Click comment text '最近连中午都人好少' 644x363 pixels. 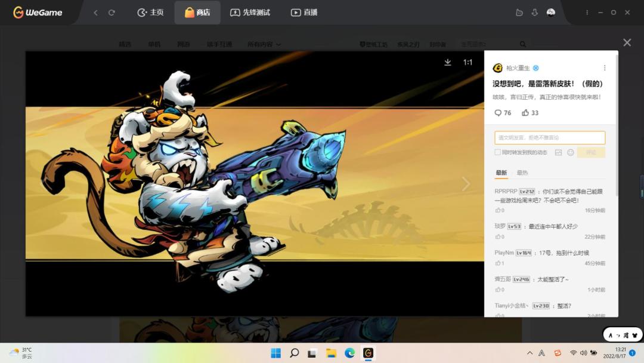tap(553, 226)
